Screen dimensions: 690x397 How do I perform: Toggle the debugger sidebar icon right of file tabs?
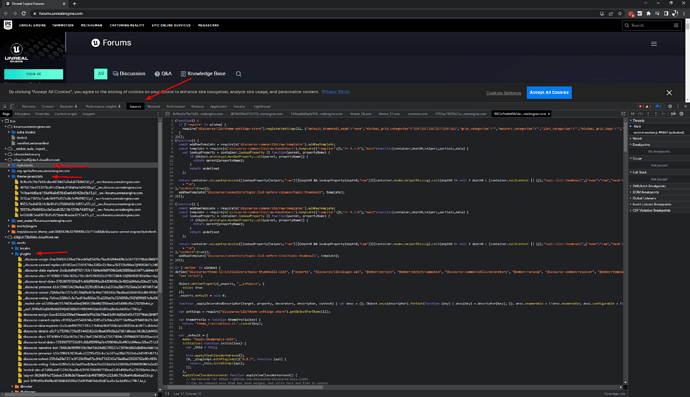tap(623, 114)
